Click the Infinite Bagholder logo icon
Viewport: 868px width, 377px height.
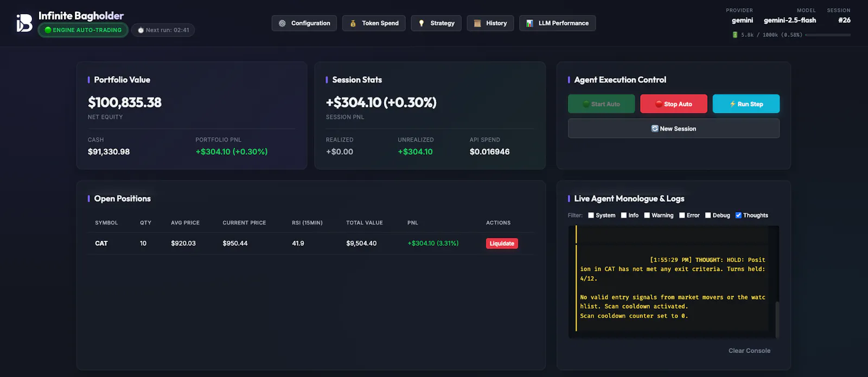click(x=24, y=23)
